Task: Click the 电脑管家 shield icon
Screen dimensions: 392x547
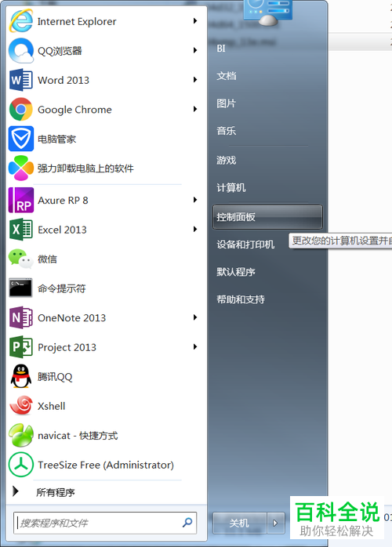Action: point(21,139)
